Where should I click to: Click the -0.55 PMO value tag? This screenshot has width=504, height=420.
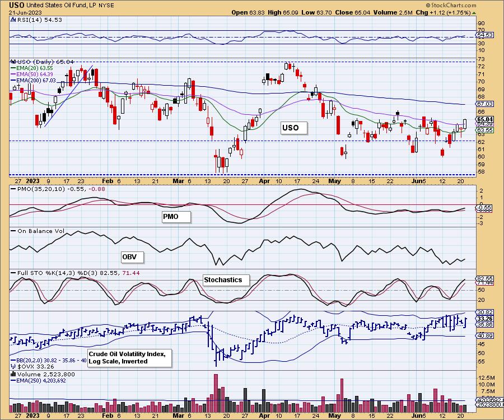[x=484, y=208]
